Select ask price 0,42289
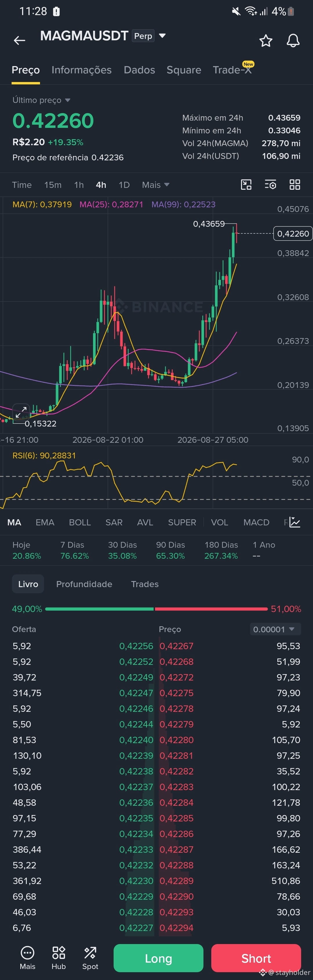The width and height of the screenshot is (313, 980). click(176, 881)
